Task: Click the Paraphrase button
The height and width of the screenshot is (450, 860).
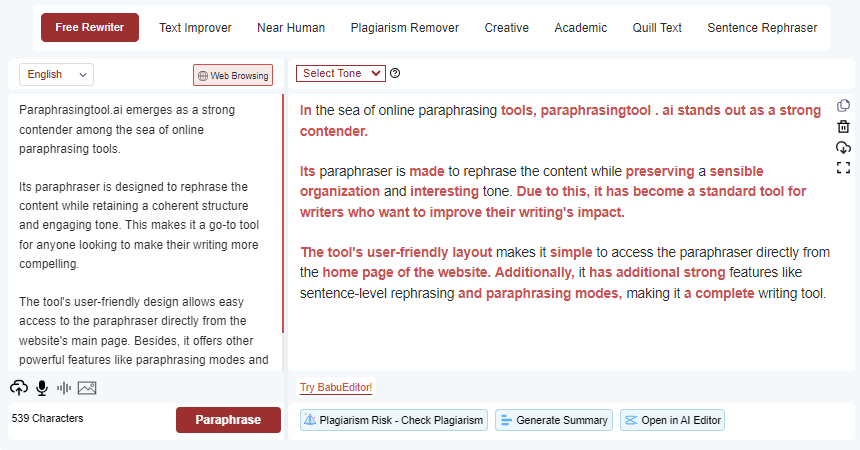Action: pyautogui.click(x=228, y=420)
